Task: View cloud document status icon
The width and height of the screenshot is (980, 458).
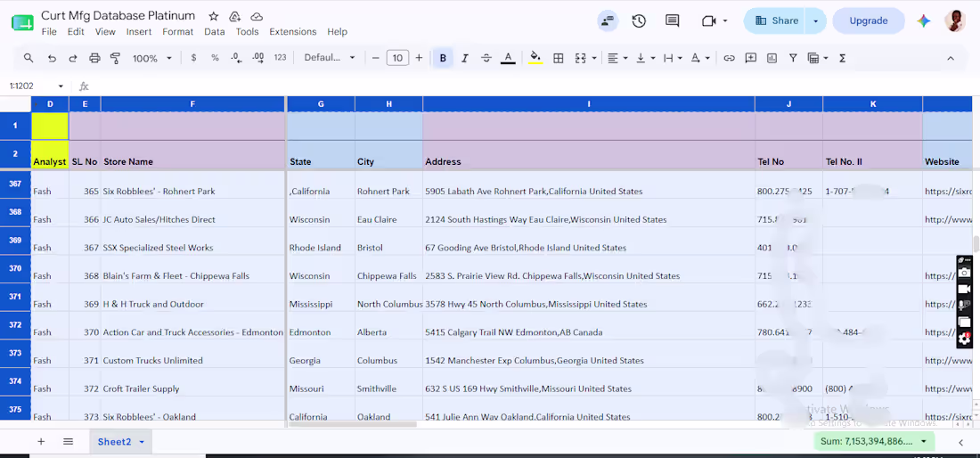Action: coord(257,16)
